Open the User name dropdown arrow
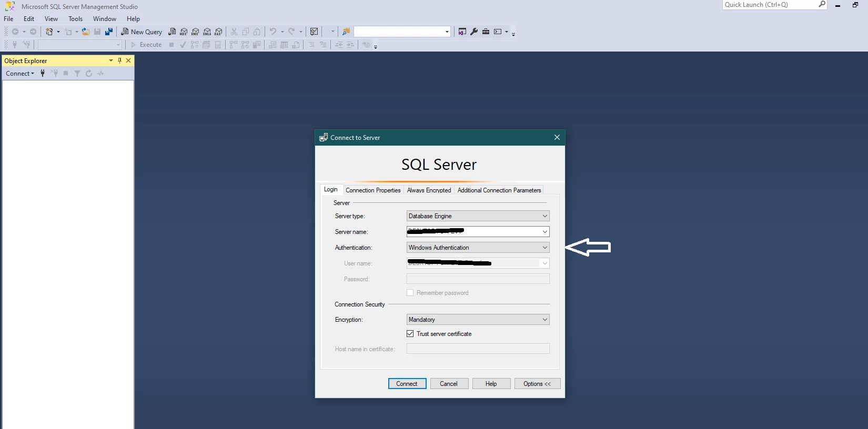Image resolution: width=868 pixels, height=429 pixels. click(x=544, y=263)
